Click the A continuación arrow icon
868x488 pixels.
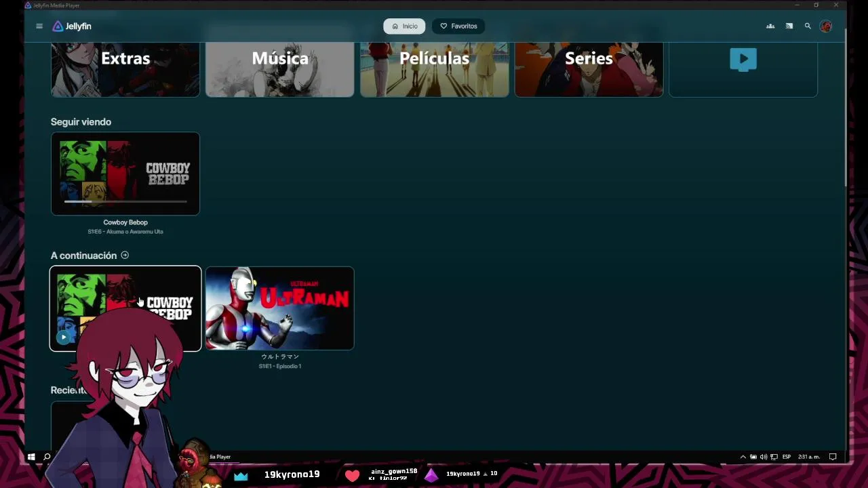[125, 256]
